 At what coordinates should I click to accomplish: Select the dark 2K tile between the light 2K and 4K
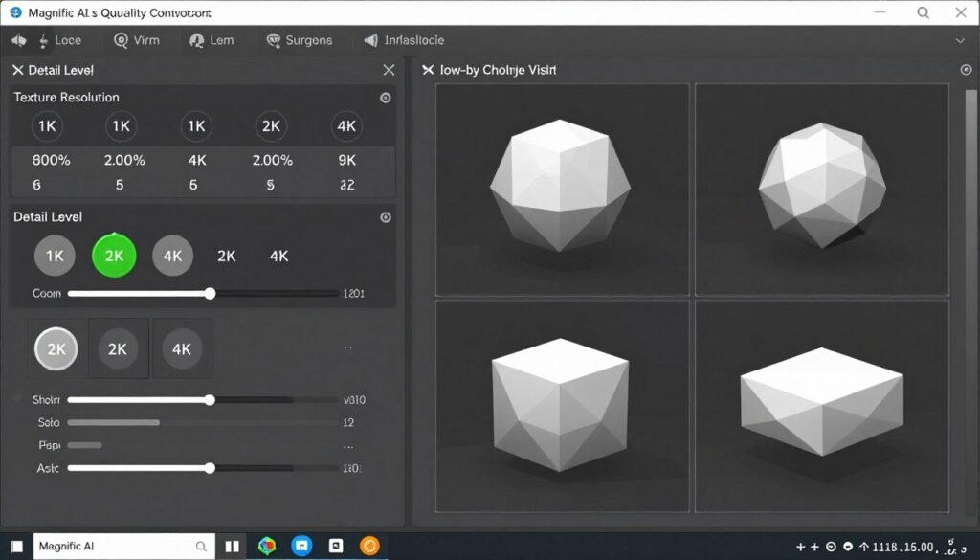point(118,348)
